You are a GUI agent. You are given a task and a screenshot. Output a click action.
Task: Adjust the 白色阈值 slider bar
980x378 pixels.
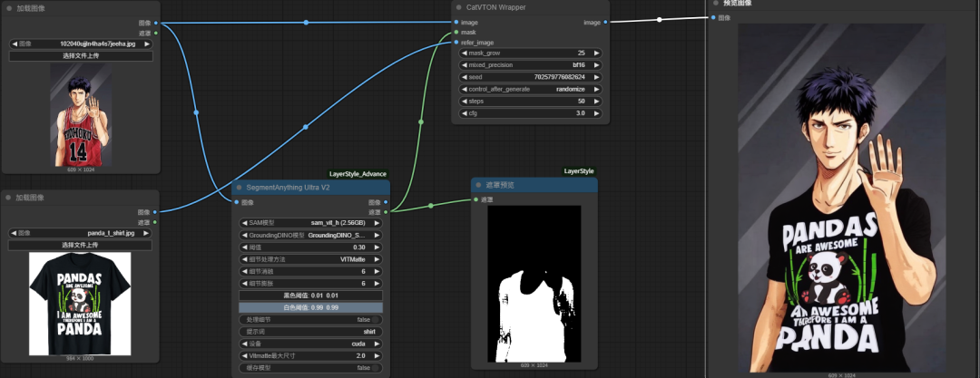coord(310,307)
